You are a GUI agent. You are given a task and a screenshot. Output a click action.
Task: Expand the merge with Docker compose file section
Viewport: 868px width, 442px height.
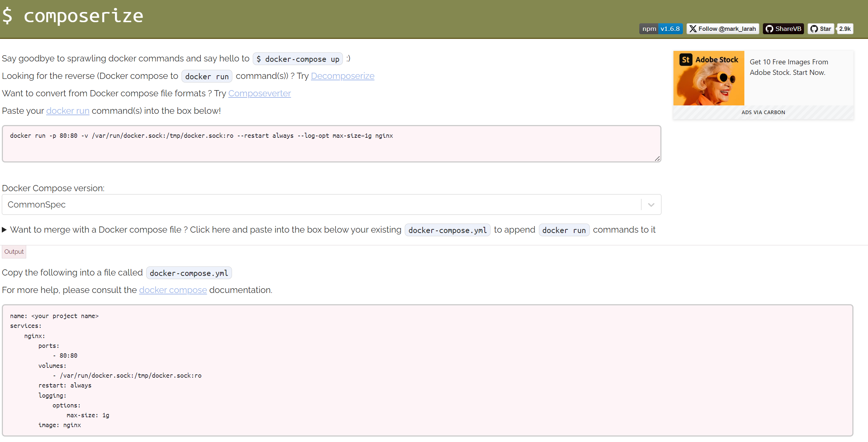point(5,229)
